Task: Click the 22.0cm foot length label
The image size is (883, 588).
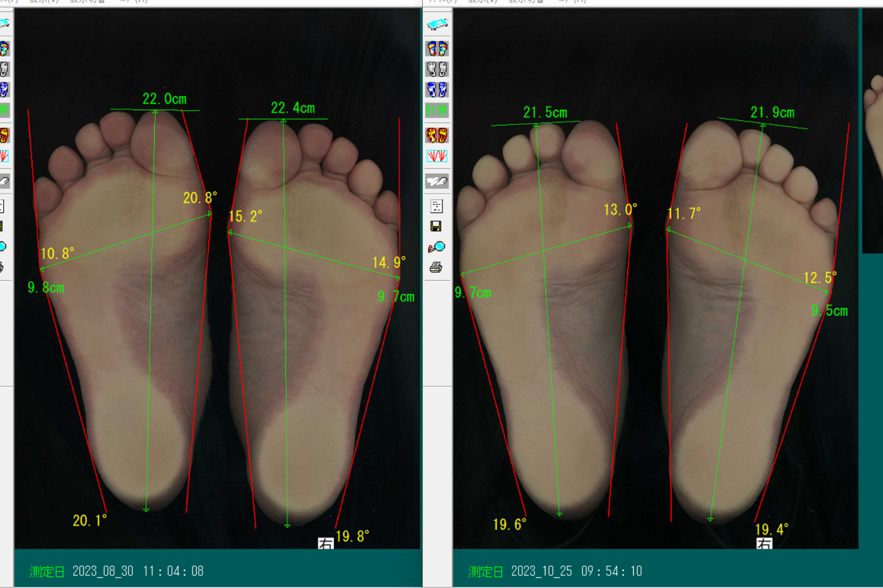Action: [165, 99]
